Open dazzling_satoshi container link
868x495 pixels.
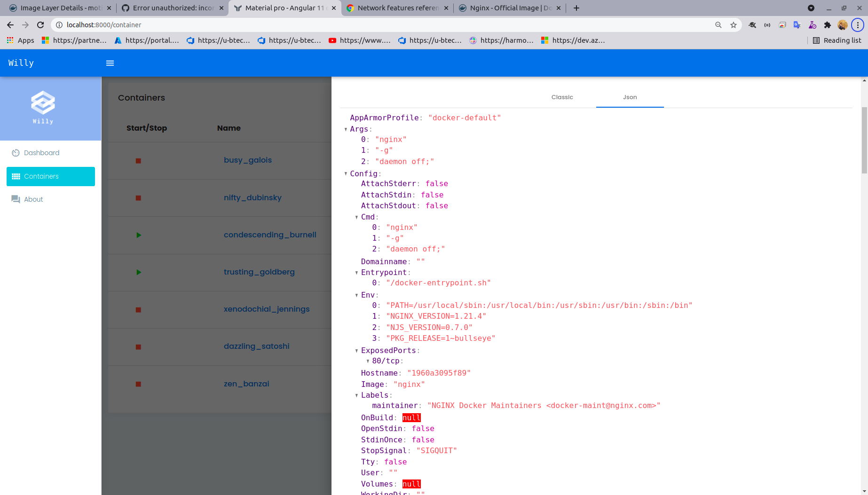[x=257, y=346]
